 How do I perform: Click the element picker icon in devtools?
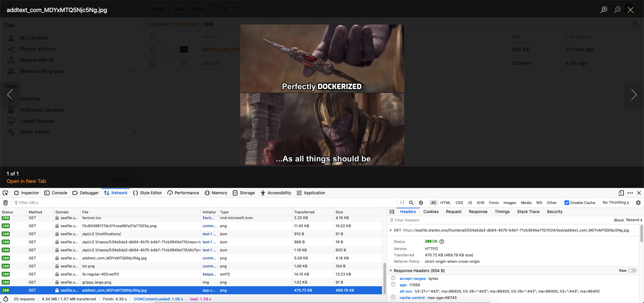[x=5, y=193]
